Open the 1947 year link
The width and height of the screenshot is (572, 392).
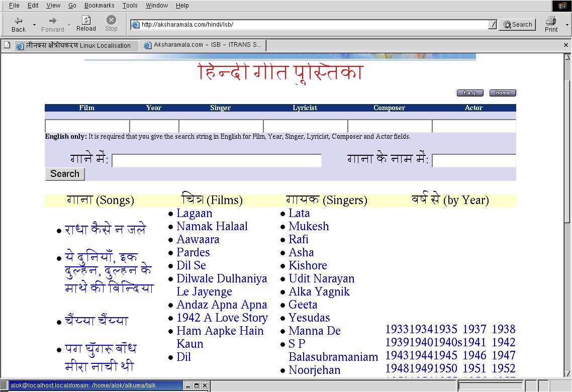click(504, 355)
